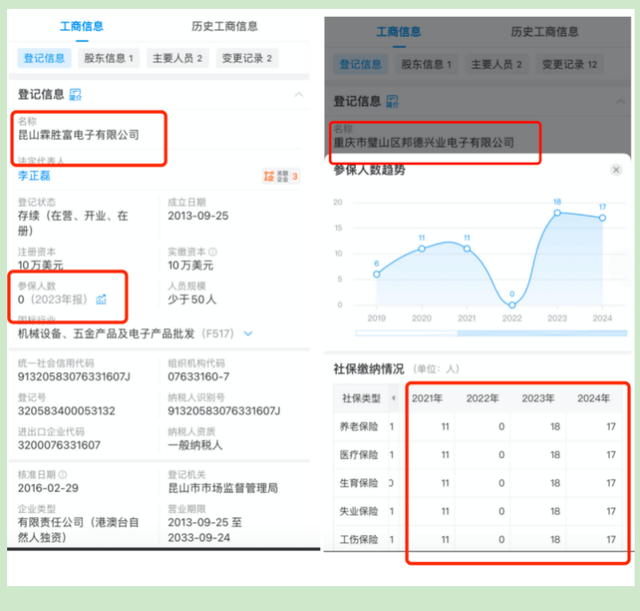Click the 医疗保险 row label
This screenshot has width=640, height=611.
pos(359,455)
